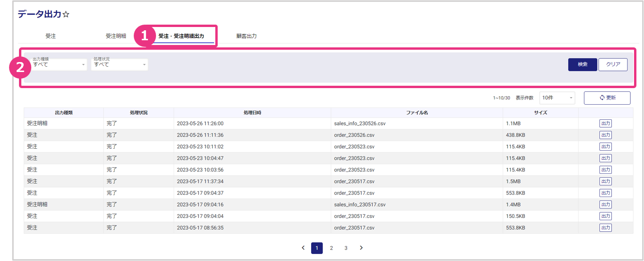The width and height of the screenshot is (644, 261).
Task: Click the star icon next to データ出力
Action: coord(66,15)
